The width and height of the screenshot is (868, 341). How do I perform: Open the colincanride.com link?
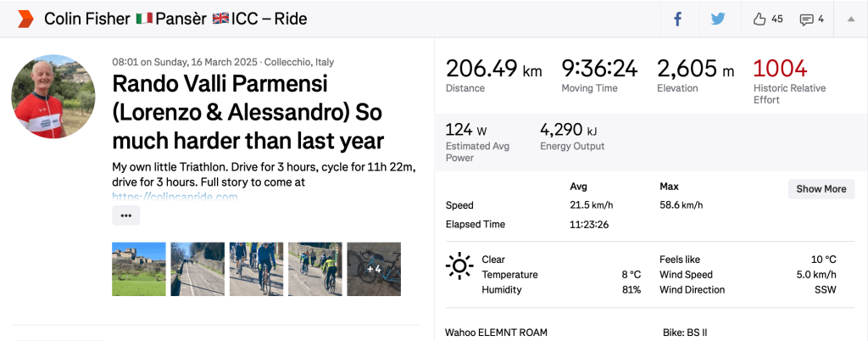(175, 197)
